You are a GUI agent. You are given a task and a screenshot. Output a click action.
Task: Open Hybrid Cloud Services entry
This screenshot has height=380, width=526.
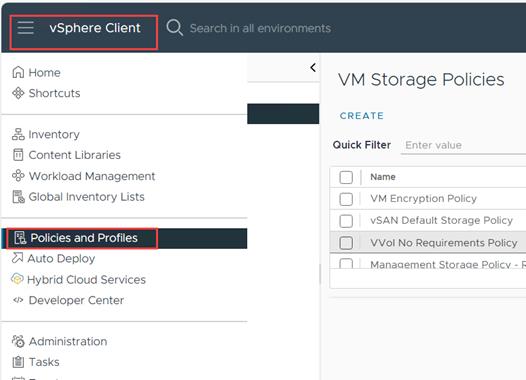(x=87, y=280)
